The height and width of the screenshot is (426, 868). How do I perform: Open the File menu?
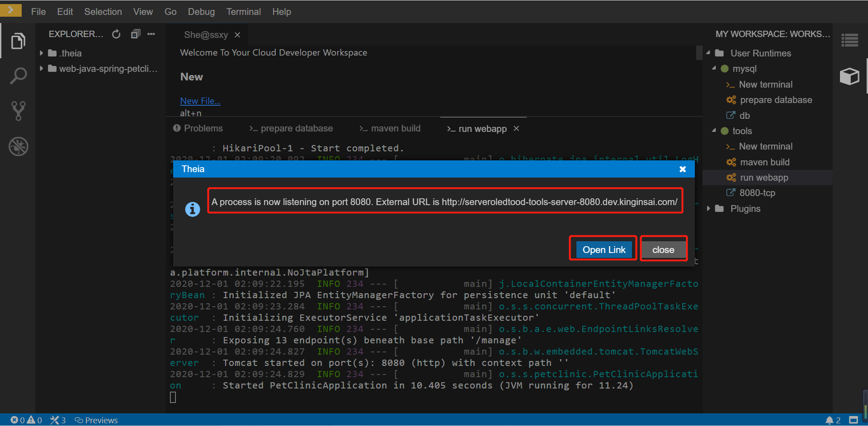click(x=38, y=12)
